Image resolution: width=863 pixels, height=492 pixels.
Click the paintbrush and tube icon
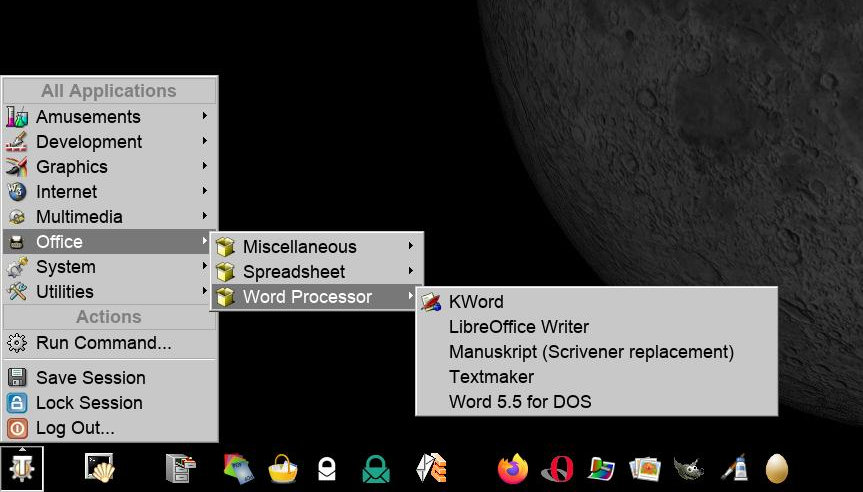[x=734, y=469]
